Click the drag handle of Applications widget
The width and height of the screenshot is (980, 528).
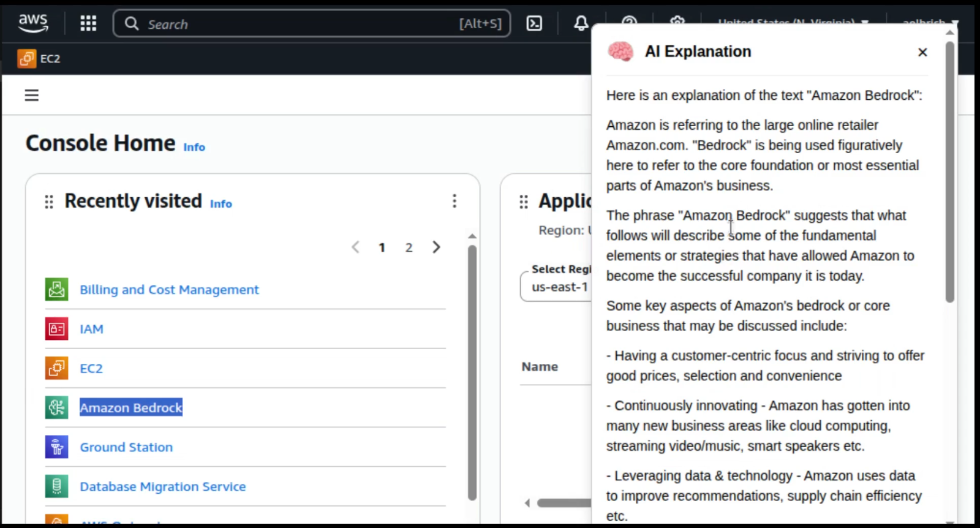[524, 202]
